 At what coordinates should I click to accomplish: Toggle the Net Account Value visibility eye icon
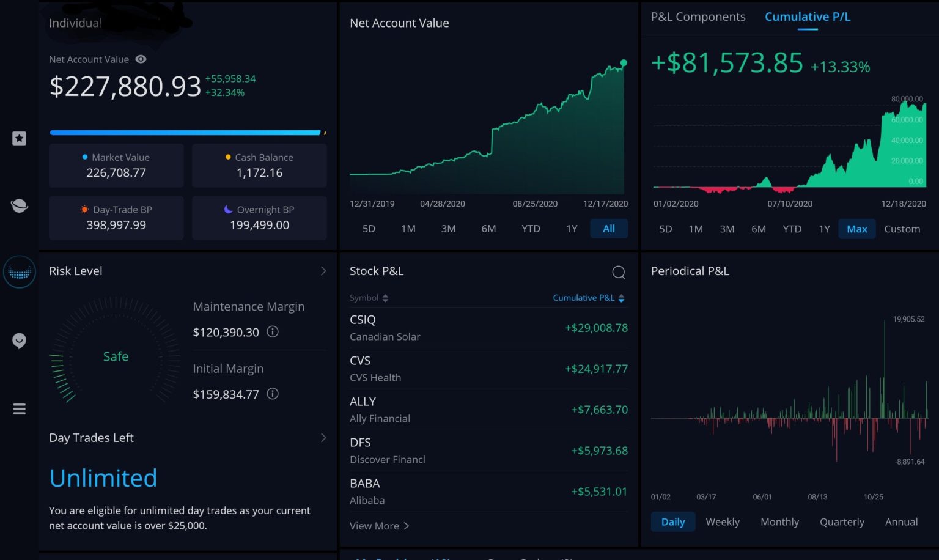[x=141, y=59]
